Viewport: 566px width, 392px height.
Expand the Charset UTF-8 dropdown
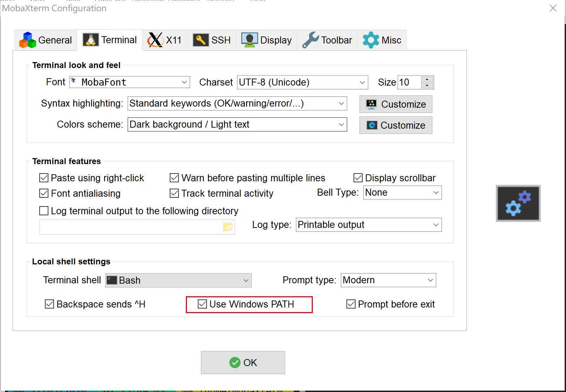pos(302,82)
